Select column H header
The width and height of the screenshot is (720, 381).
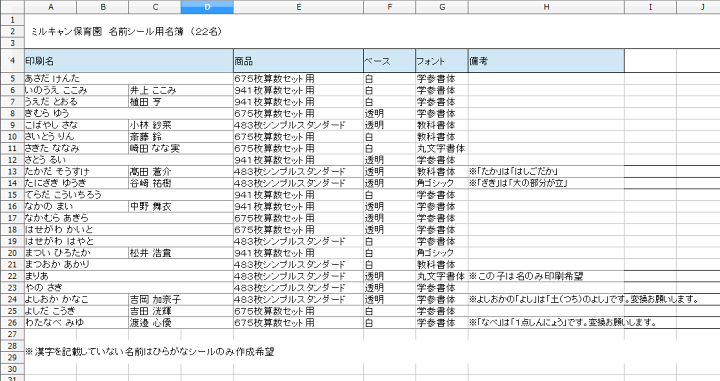click(546, 7)
